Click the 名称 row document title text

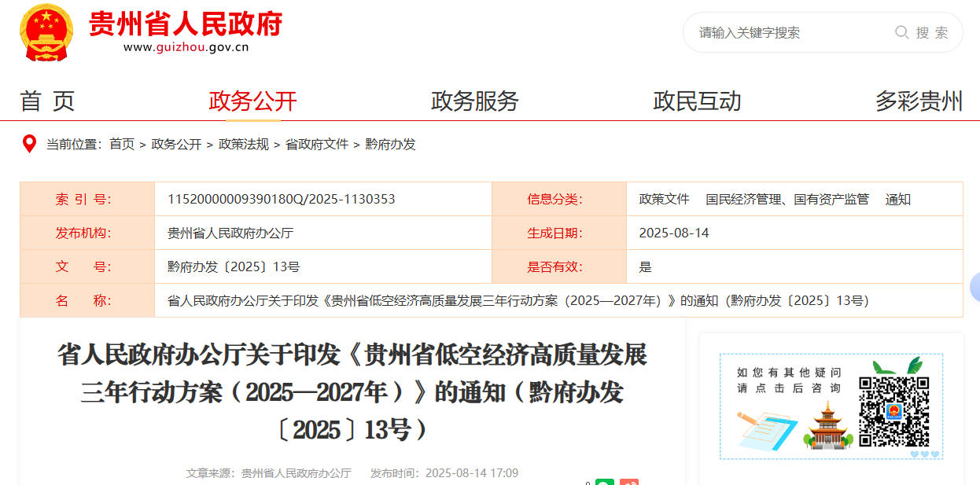[518, 301]
